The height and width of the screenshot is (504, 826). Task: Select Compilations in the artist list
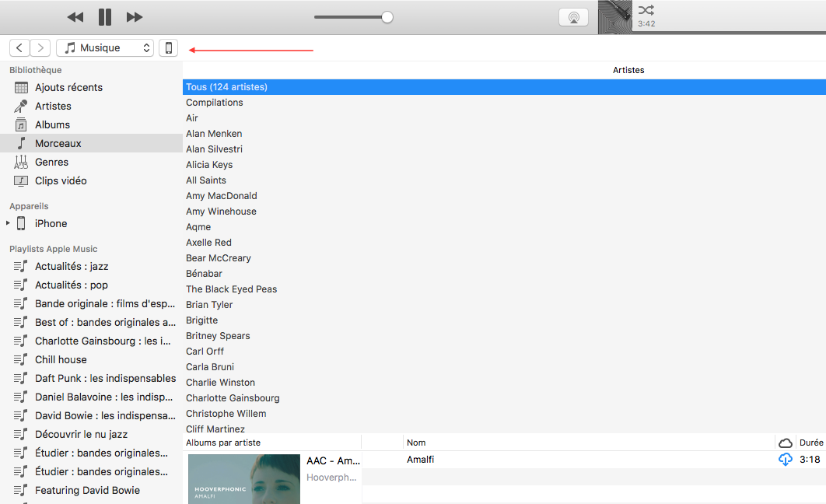(504, 103)
